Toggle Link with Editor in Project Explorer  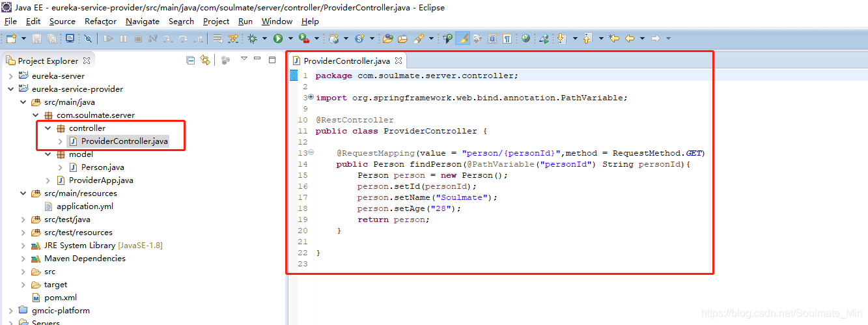point(206,61)
